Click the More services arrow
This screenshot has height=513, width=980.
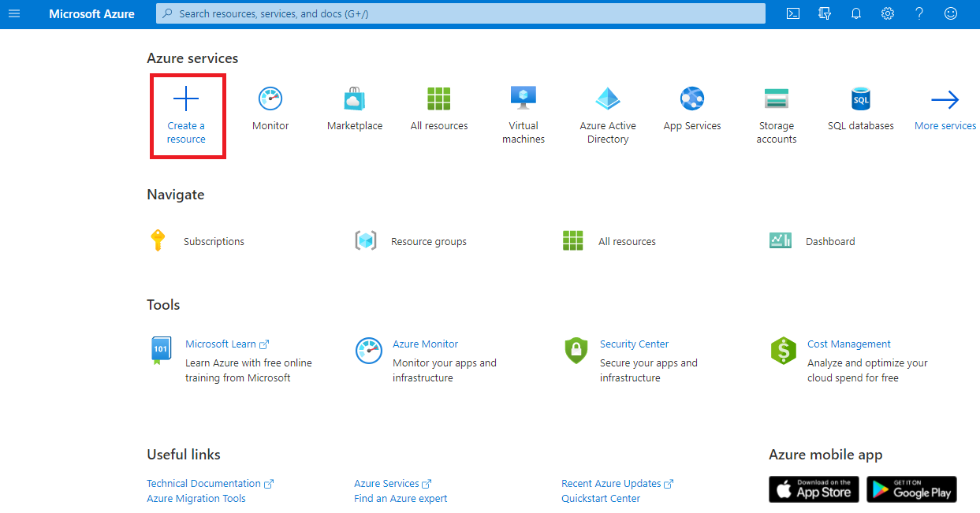pyautogui.click(x=945, y=99)
